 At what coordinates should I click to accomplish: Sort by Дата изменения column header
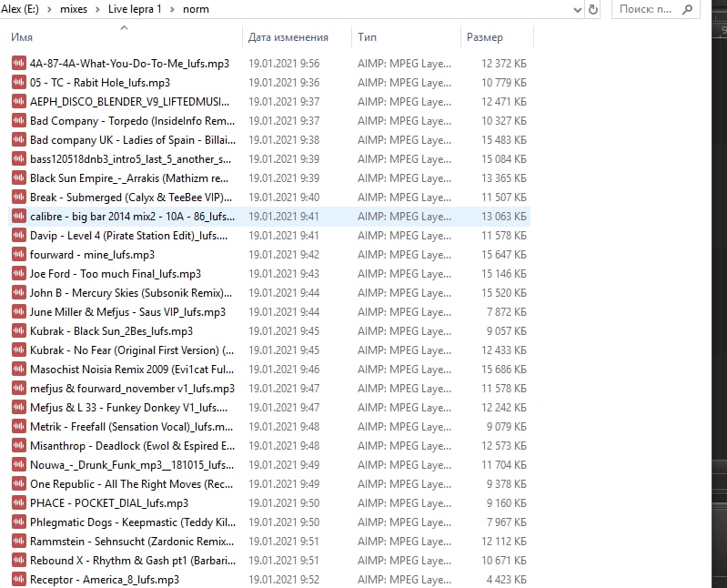tap(288, 37)
